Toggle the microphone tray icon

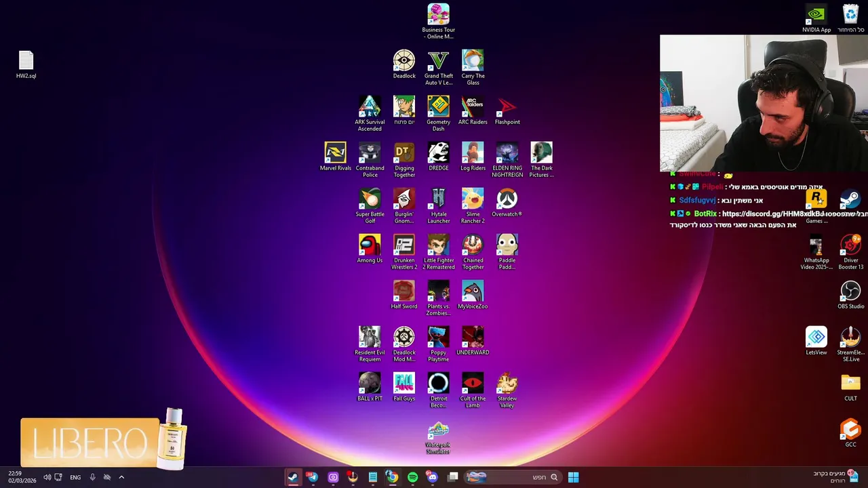pyautogui.click(x=92, y=477)
